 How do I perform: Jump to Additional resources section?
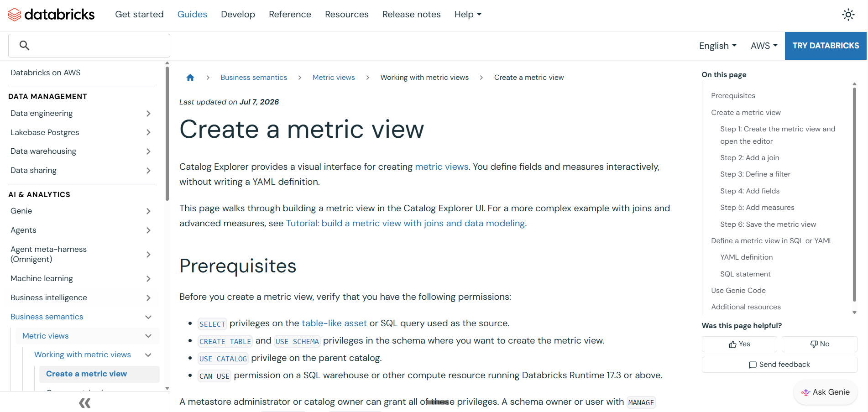pos(746,307)
